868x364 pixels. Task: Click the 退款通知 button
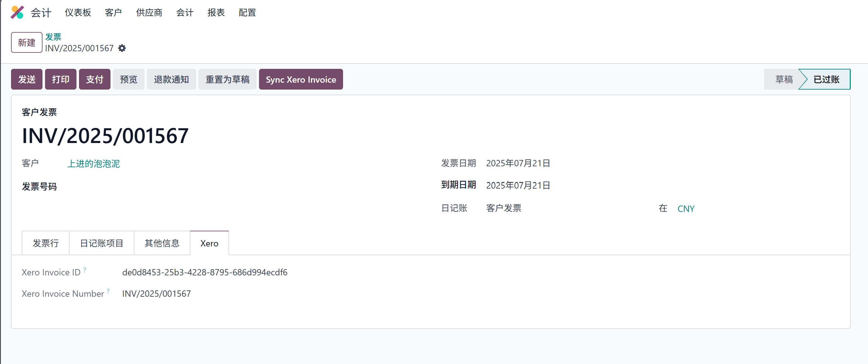pos(172,80)
